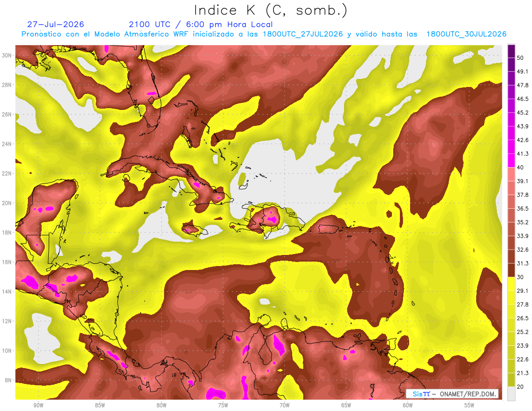Click the colorbar value 22.6
This screenshot has width=532, height=411.
[522, 360]
